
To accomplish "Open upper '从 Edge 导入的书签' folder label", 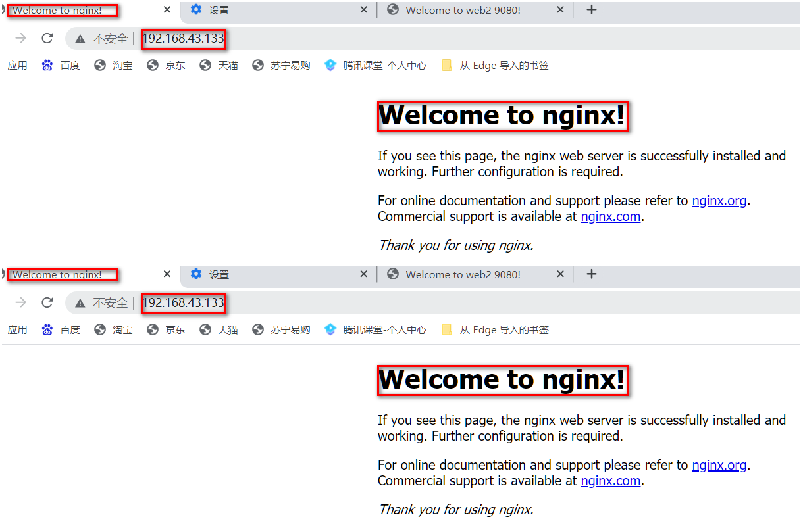I will [504, 66].
